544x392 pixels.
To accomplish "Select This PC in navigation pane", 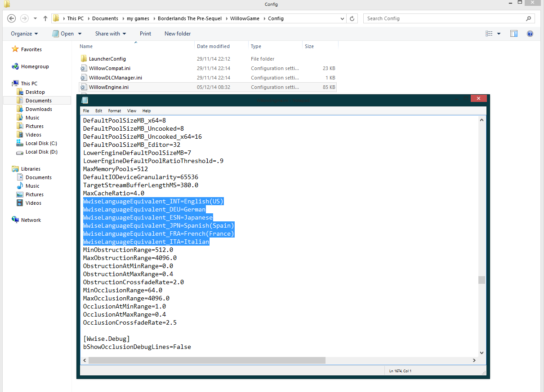I will tap(29, 84).
